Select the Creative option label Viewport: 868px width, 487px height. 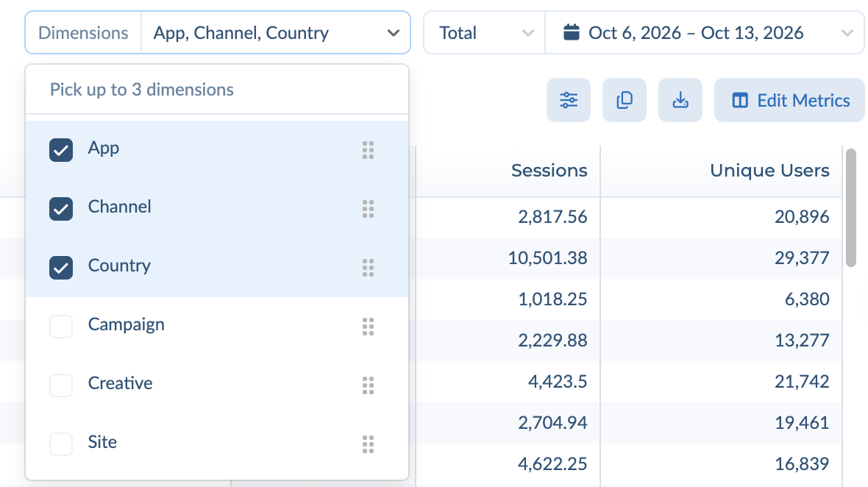(x=120, y=383)
